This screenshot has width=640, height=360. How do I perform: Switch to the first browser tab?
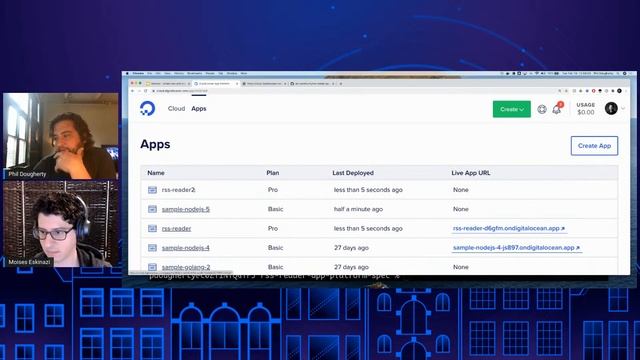pos(168,84)
